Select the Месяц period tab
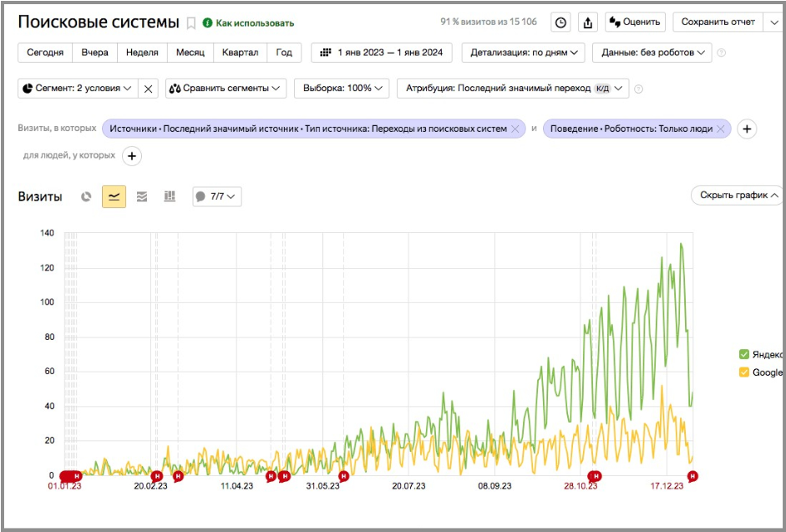786x532 pixels. [190, 53]
